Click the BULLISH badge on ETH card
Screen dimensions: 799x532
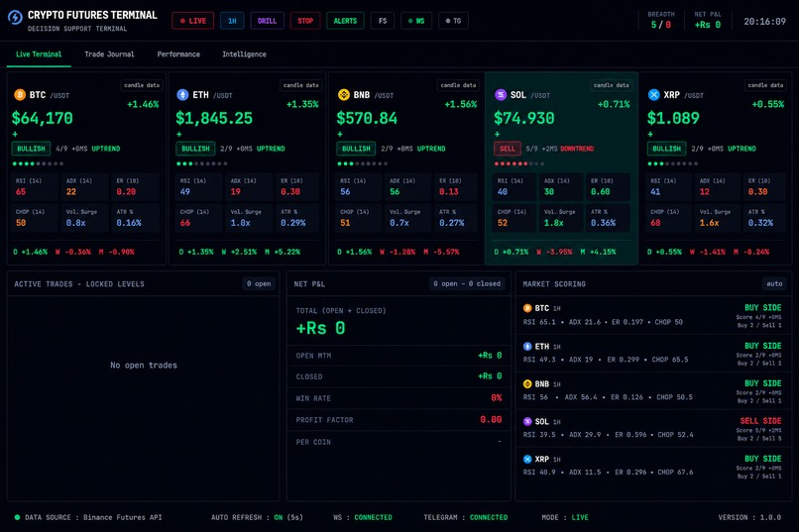195,149
